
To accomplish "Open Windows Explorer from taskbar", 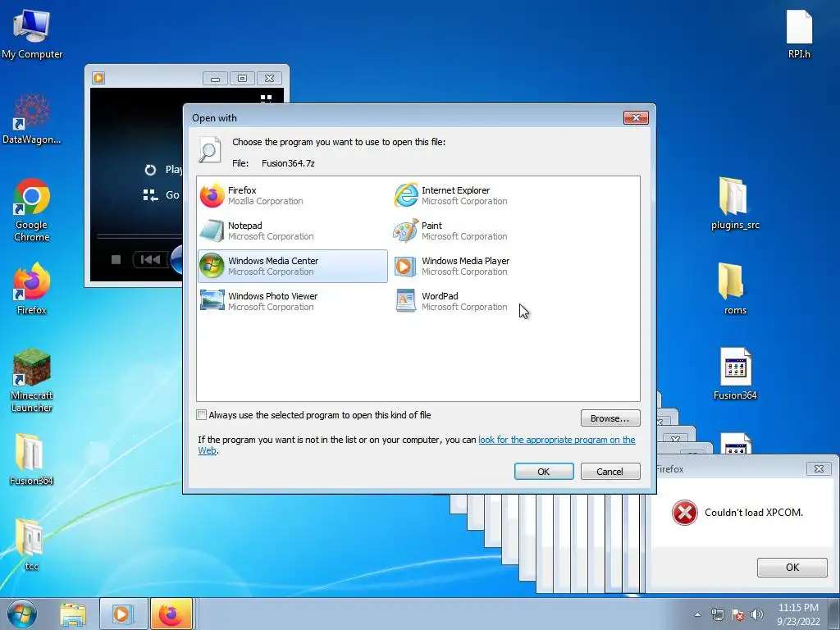I will (x=73, y=614).
